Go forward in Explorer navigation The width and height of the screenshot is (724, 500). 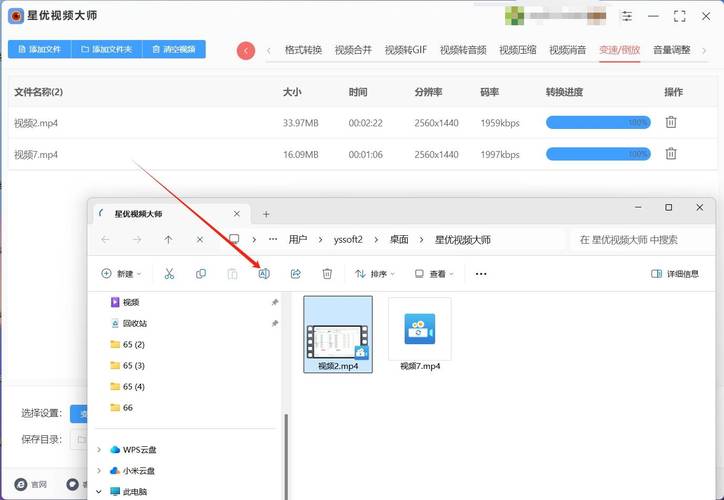tap(137, 240)
